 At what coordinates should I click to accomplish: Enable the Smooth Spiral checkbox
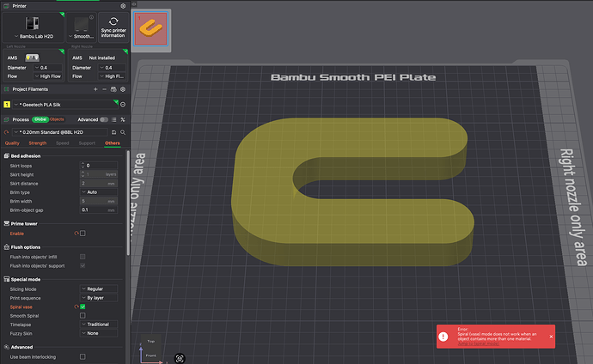83,315
